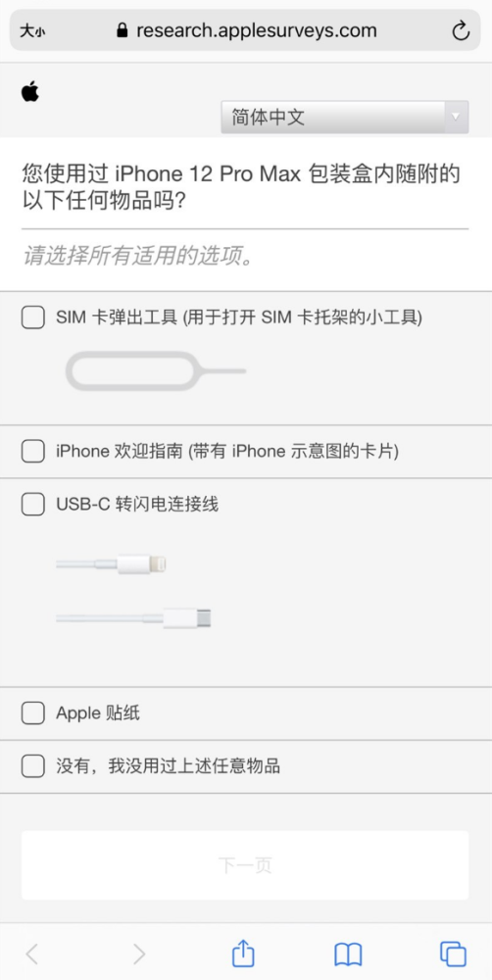Check the SIM 卡弹出工具 checkbox
Image resolution: width=492 pixels, height=980 pixels.
(x=33, y=318)
